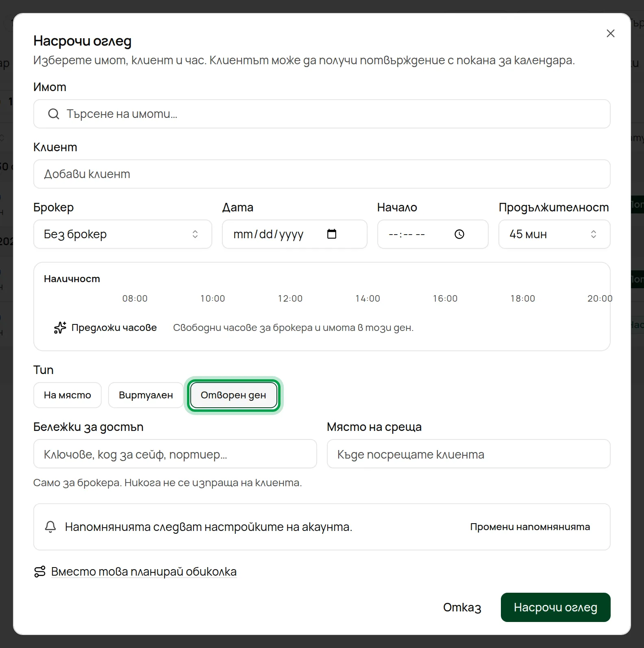644x648 pixels.
Task: Click the 10:00 label on availability timeline
Action: tap(213, 298)
